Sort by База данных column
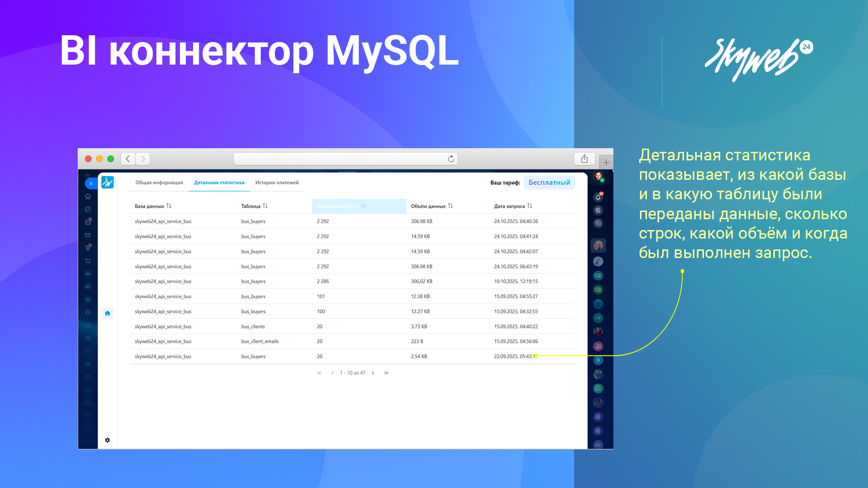This screenshot has width=868, height=488. (x=169, y=206)
